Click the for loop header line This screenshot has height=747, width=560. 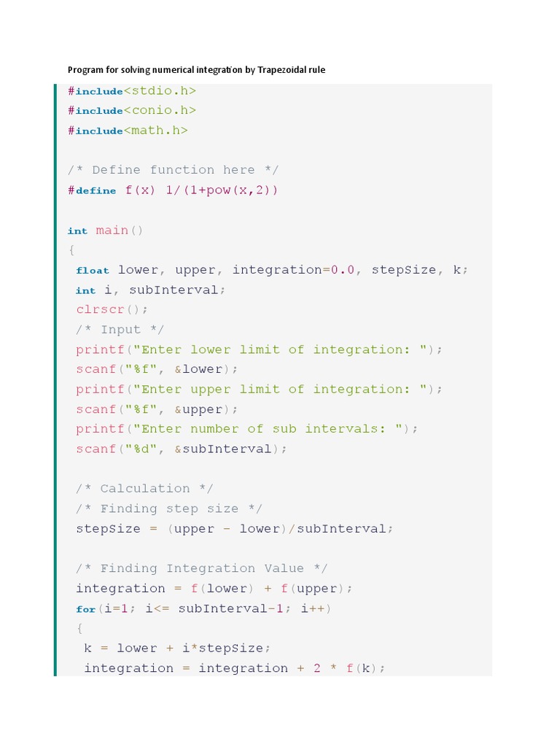[203, 608]
